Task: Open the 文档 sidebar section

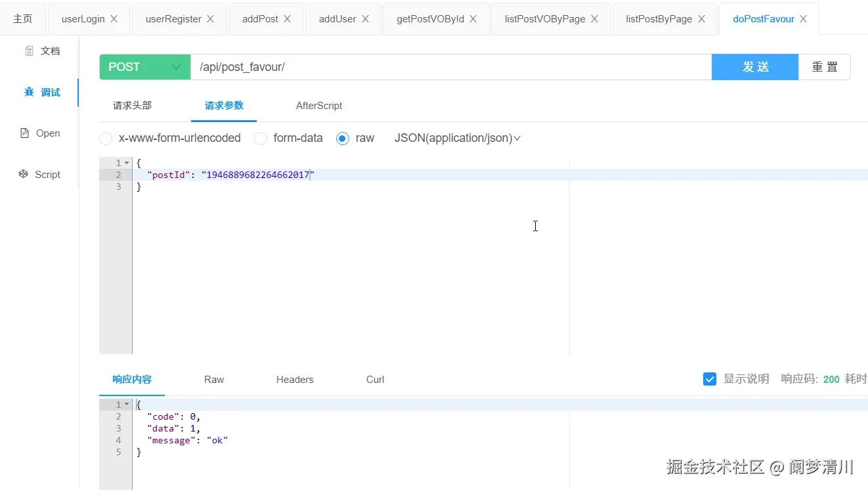Action: click(42, 51)
